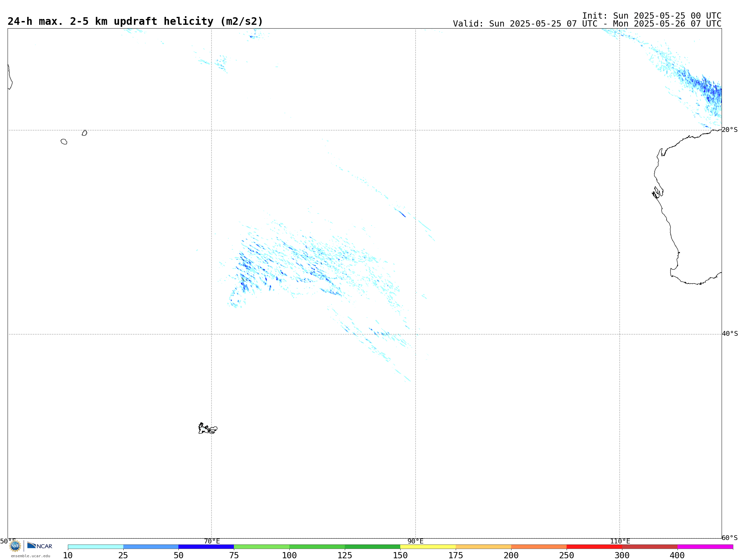Image resolution: width=744 pixels, height=560 pixels.
Task: Click the colorbar value '400'
Action: coord(678,556)
